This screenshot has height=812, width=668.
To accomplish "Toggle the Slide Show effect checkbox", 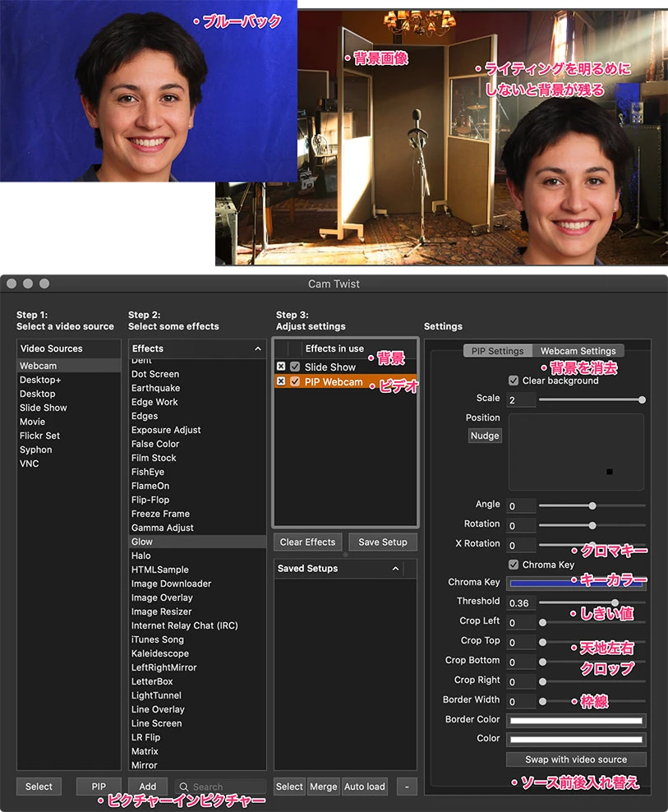I will 295,367.
